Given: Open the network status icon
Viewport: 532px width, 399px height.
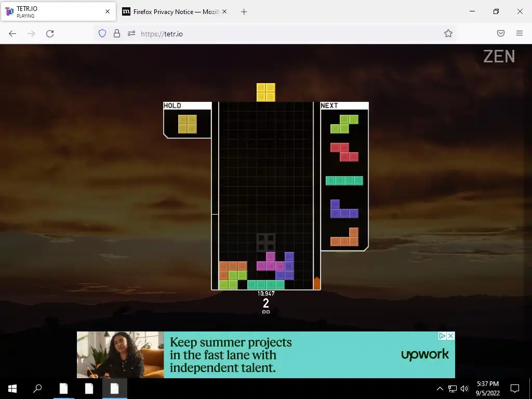Looking at the screenshot, I should [x=453, y=389].
